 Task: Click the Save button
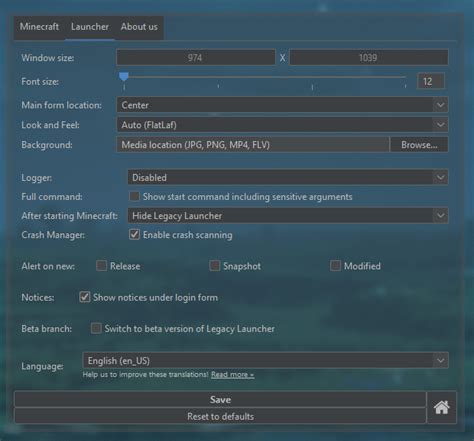point(220,399)
